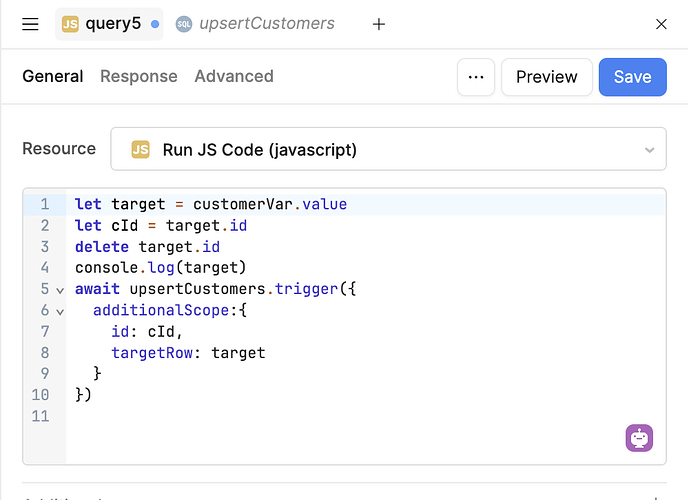688x500 pixels.
Task: Collapse code fold arrow on line 6
Action: (60, 312)
